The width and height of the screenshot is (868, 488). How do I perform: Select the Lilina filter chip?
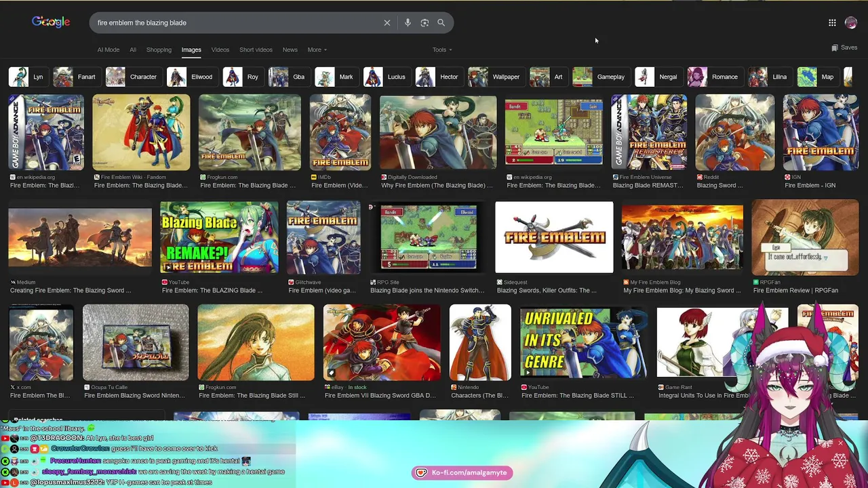[x=769, y=77]
